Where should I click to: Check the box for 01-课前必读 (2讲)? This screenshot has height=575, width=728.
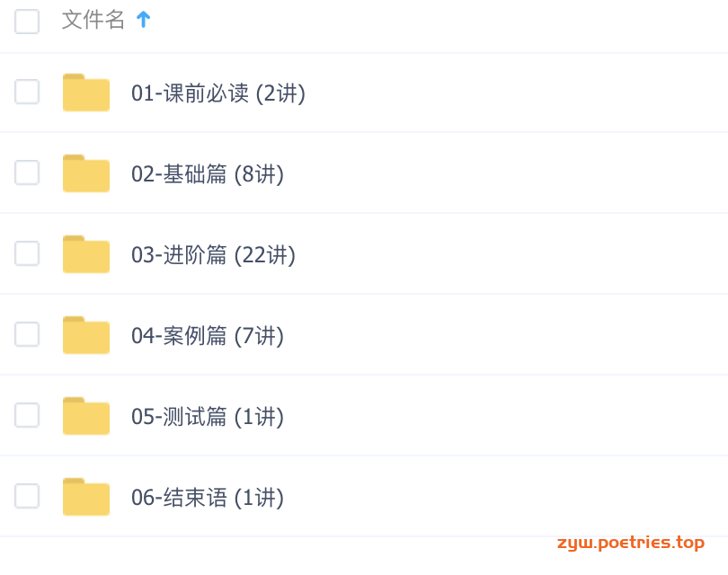(x=27, y=92)
